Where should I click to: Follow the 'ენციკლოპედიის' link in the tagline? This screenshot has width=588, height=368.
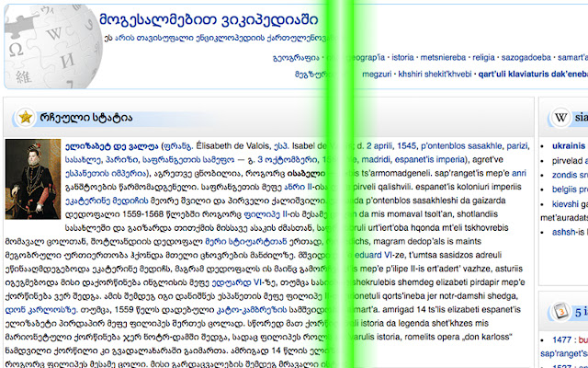pos(230,38)
